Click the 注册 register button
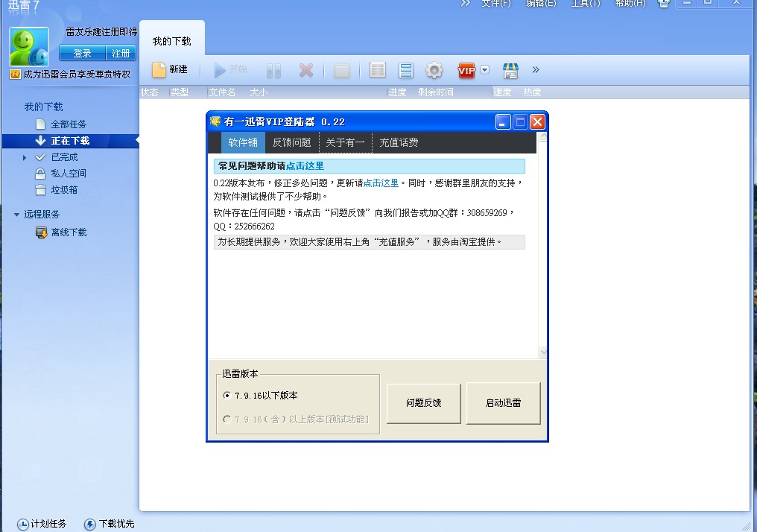The image size is (757, 532). (x=121, y=53)
